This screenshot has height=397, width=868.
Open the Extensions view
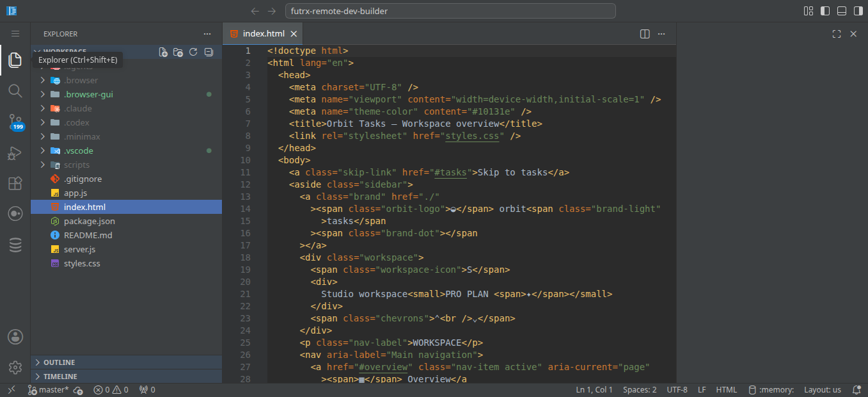pos(15,183)
